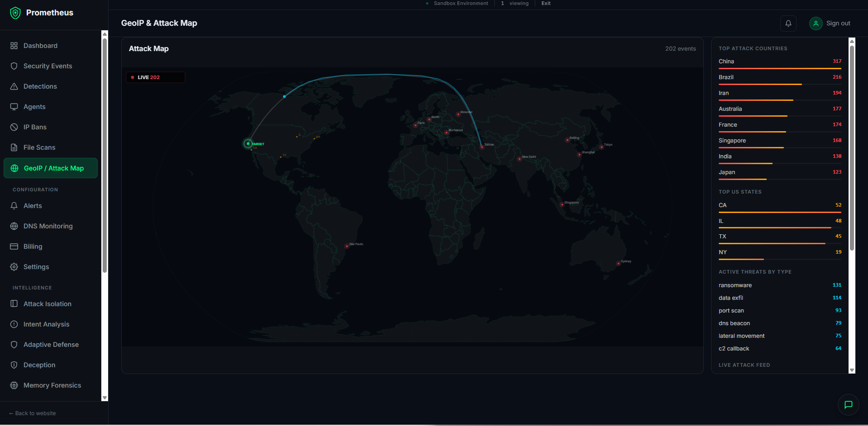Screen dimensions: 868x426
Task: Click the green user avatar icon
Action: click(x=816, y=24)
